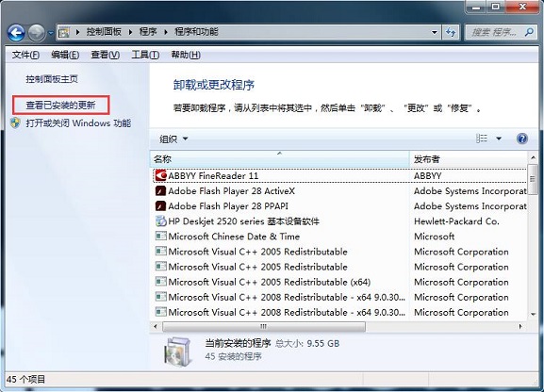
Task: Expand arrow after 程序 breadcrumb
Action: (x=166, y=32)
